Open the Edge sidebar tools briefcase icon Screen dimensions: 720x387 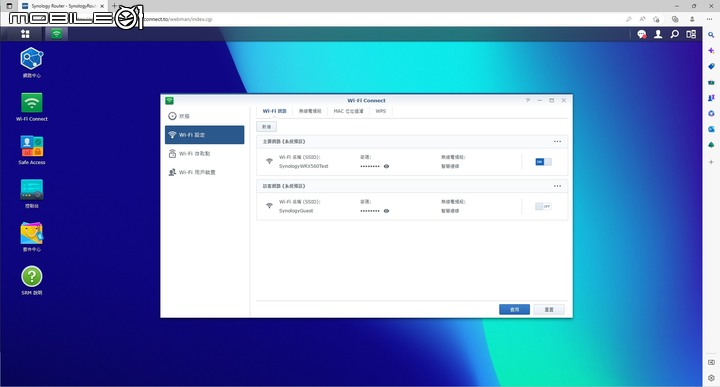(x=711, y=82)
